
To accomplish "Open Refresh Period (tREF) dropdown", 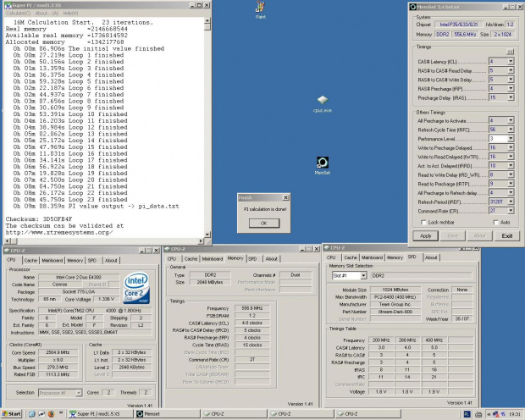I will 511,202.
